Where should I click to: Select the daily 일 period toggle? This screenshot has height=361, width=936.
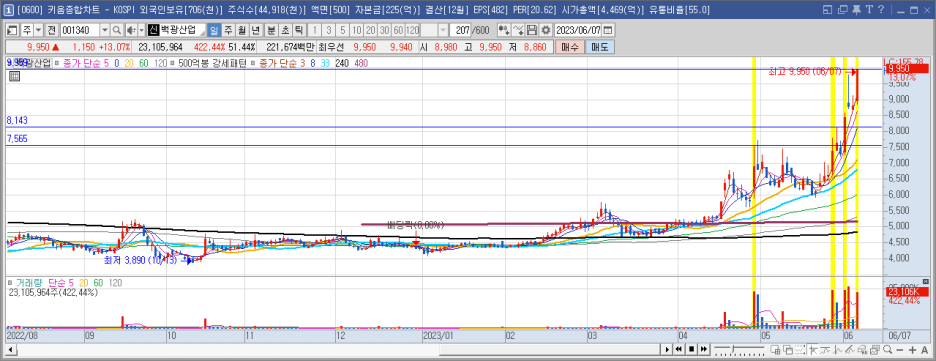(x=214, y=30)
